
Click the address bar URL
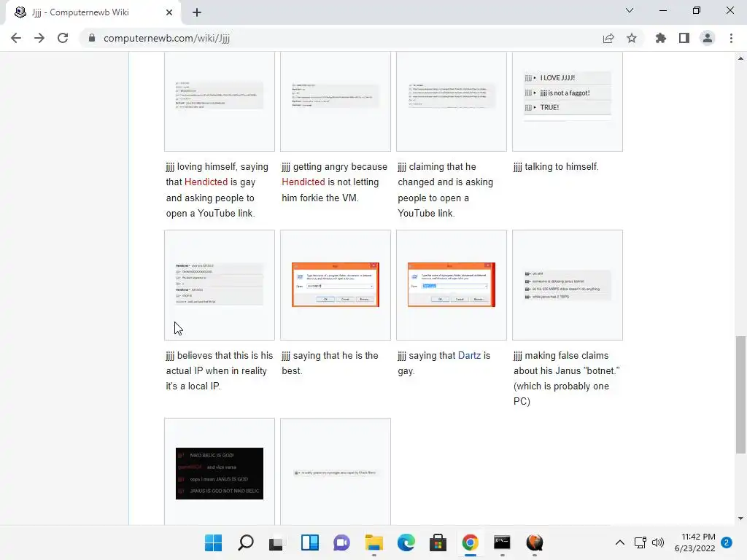pos(166,38)
